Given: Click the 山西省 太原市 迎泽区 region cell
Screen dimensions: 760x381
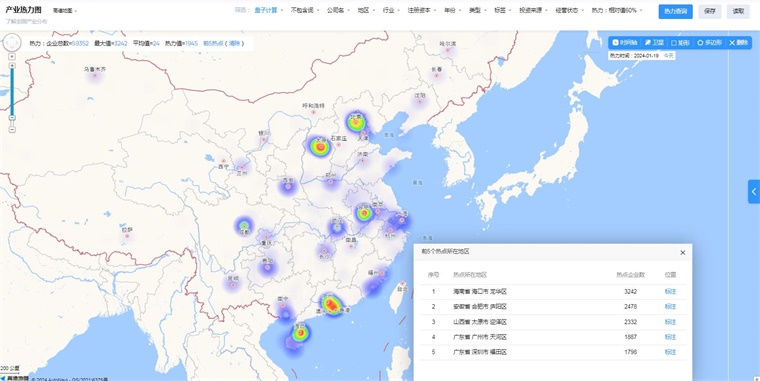Looking at the screenshot, I should [x=479, y=322].
